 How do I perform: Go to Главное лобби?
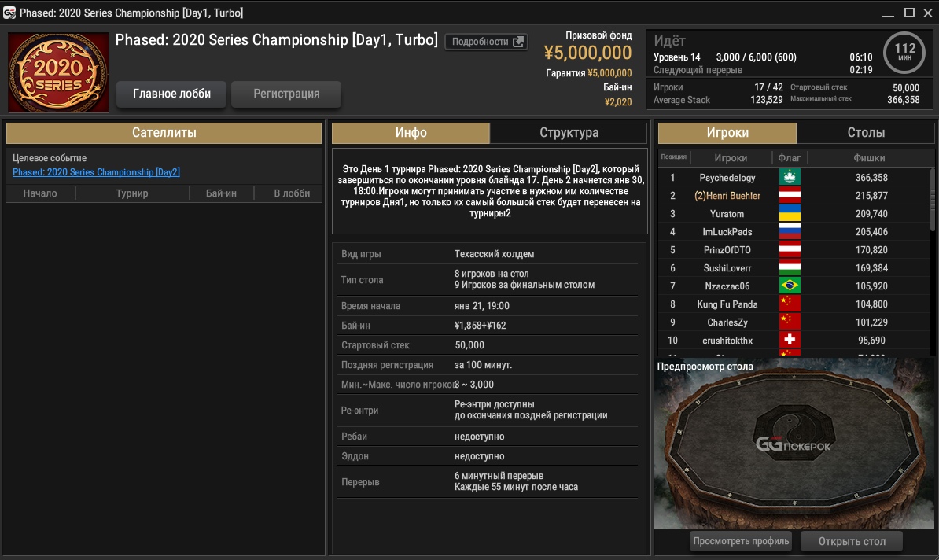(171, 94)
